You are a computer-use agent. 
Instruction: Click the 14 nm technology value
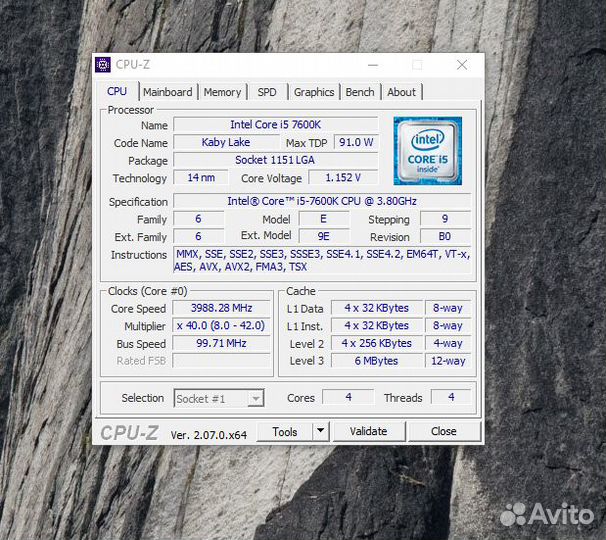pyautogui.click(x=201, y=178)
